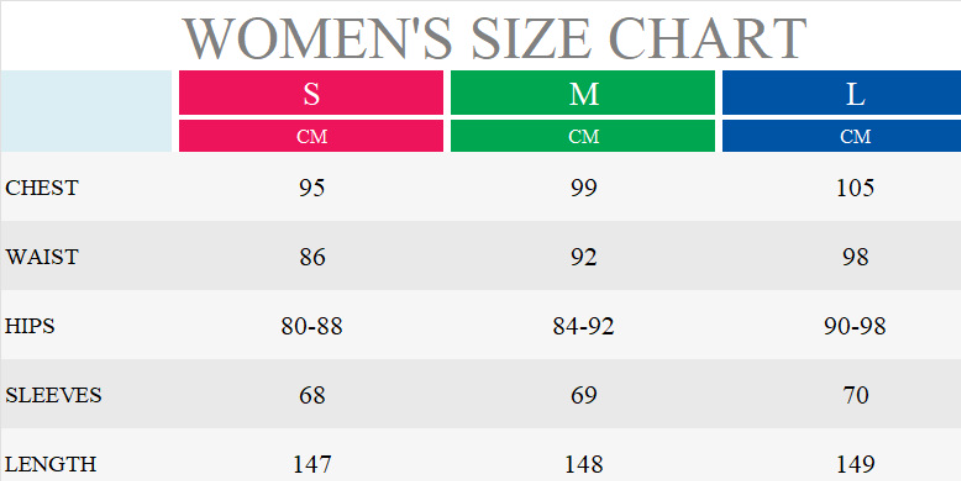Click the blue L size header

click(x=855, y=93)
